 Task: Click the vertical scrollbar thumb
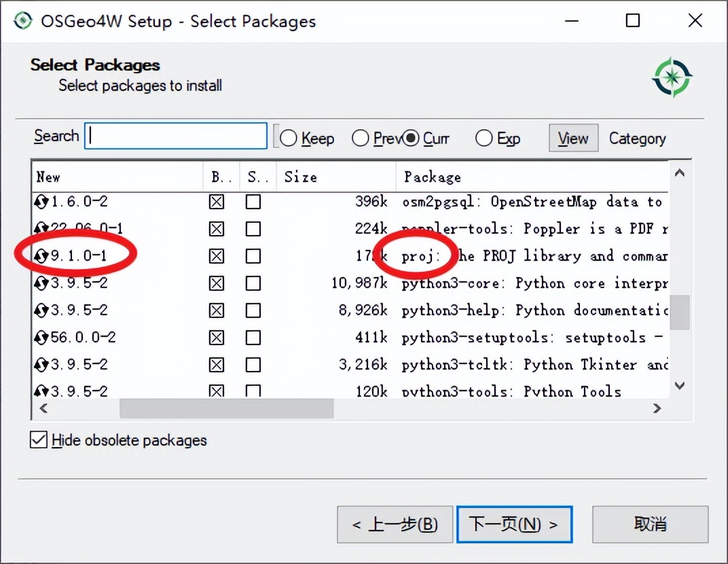click(x=680, y=312)
